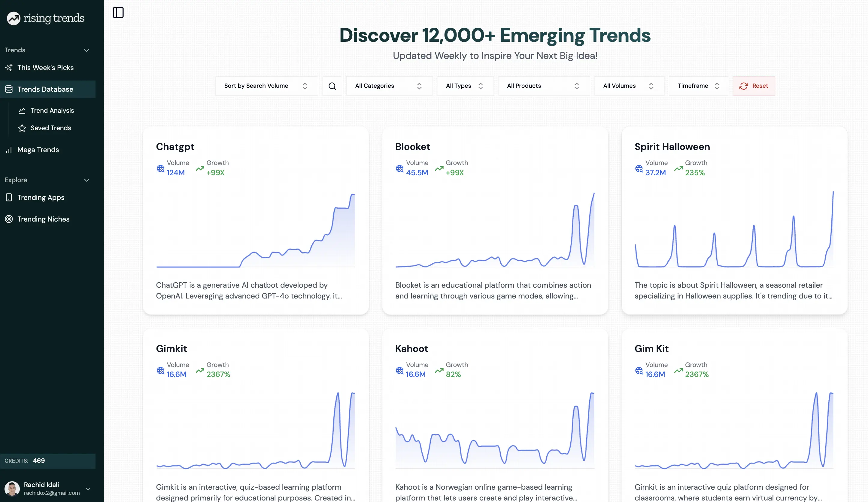Open the Trend Analysis menu item
The width and height of the screenshot is (868, 502).
coord(52,110)
